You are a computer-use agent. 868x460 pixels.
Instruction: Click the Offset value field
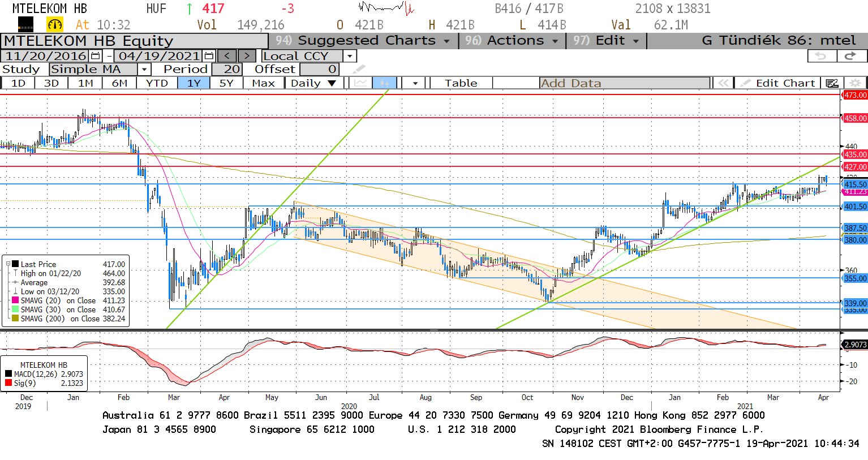pos(320,70)
